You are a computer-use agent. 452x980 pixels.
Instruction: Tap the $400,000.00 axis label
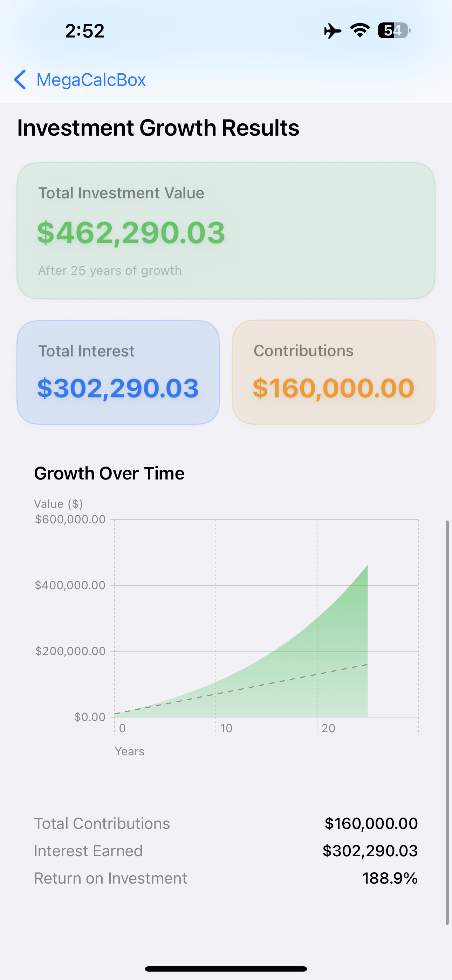click(x=70, y=585)
